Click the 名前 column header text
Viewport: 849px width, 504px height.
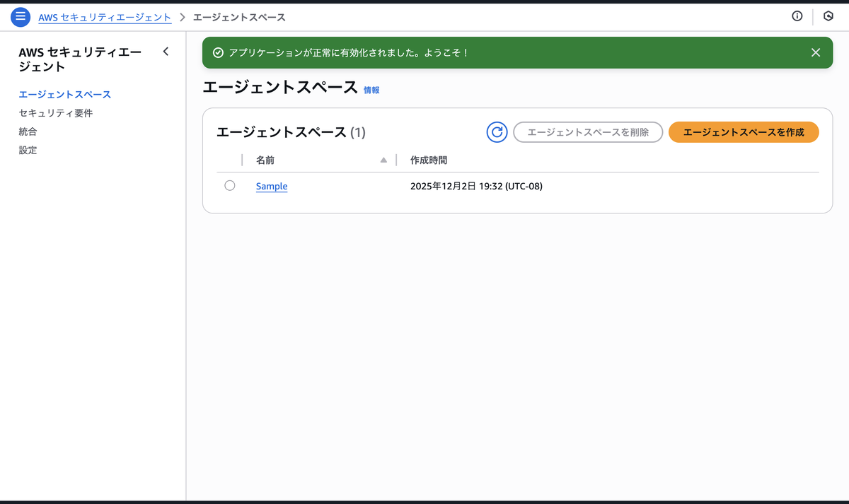coord(265,160)
